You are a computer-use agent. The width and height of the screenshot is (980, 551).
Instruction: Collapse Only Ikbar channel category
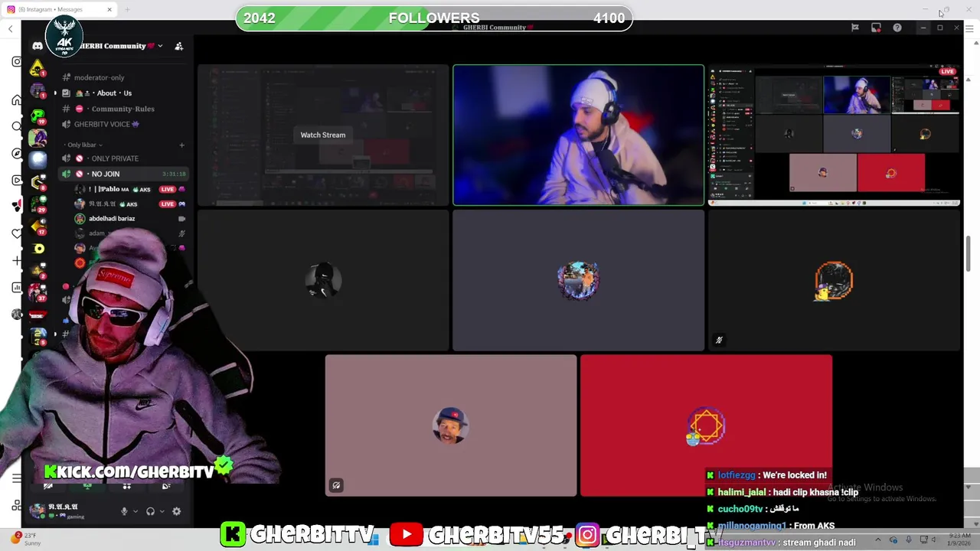[84, 145]
